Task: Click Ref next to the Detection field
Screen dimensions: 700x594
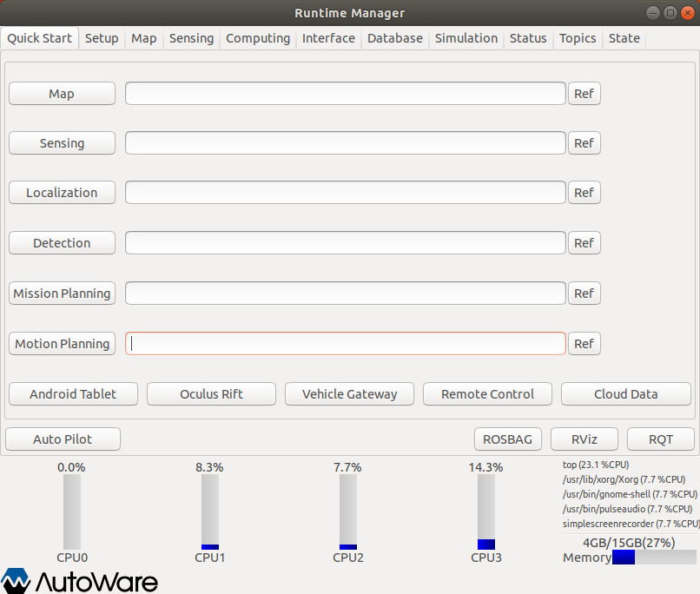Action: coord(584,243)
